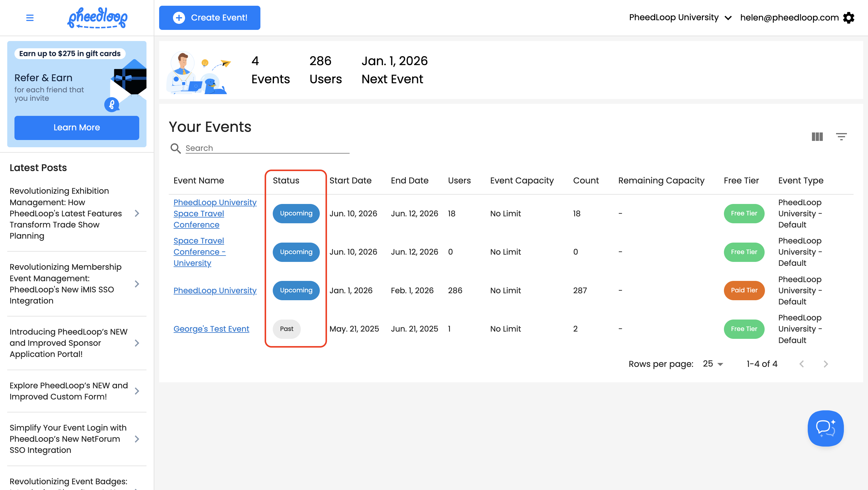Expand NetForum SSO Integration post arrow

pyautogui.click(x=137, y=439)
